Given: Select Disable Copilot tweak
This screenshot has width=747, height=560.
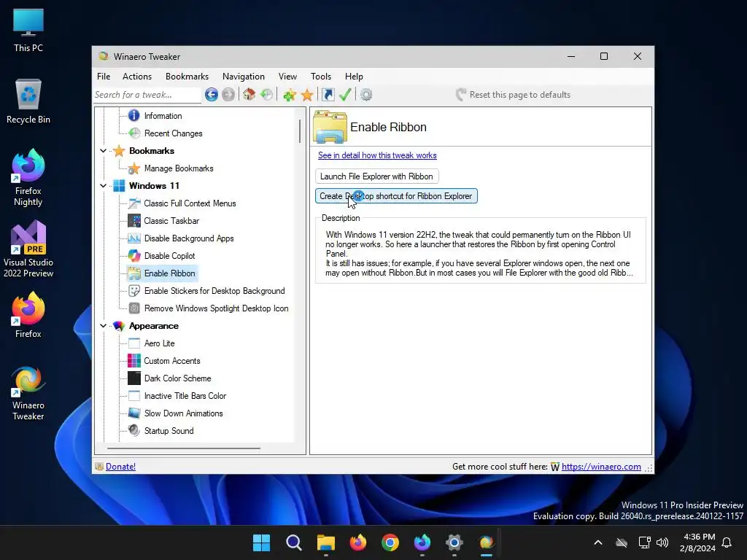Looking at the screenshot, I should pyautogui.click(x=169, y=256).
